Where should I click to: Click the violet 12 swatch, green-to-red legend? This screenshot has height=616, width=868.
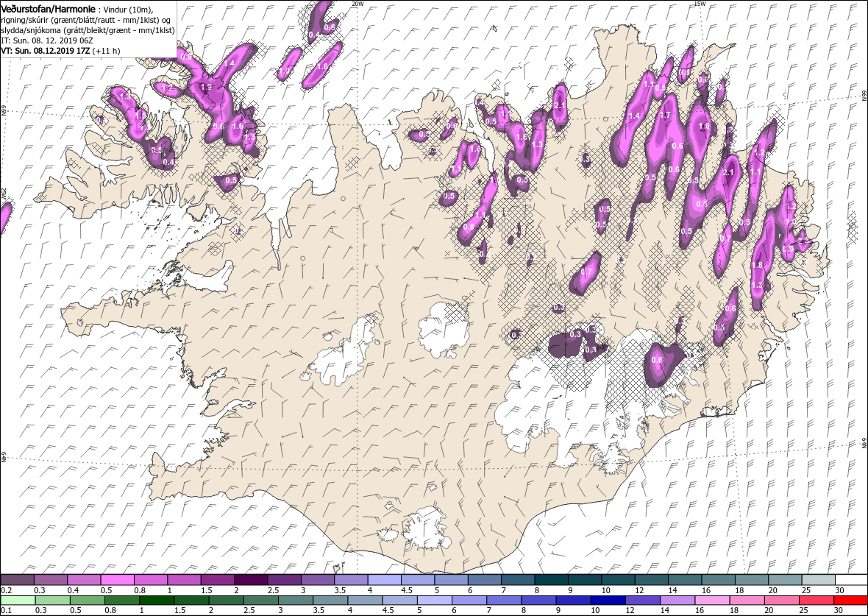(643, 601)
